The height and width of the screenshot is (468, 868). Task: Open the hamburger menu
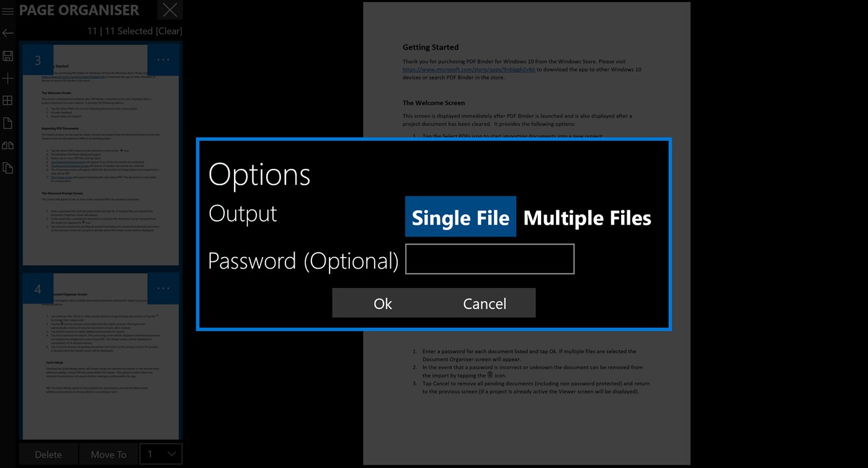point(8,11)
